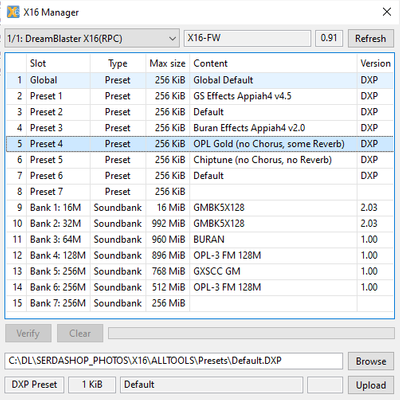Click the Refresh button
This screenshot has width=400, height=400.
click(x=371, y=38)
